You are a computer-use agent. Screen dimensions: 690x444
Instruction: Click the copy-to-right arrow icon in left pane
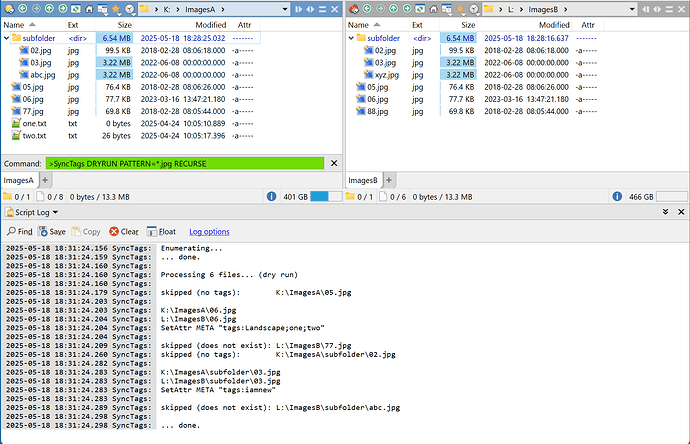[298, 9]
